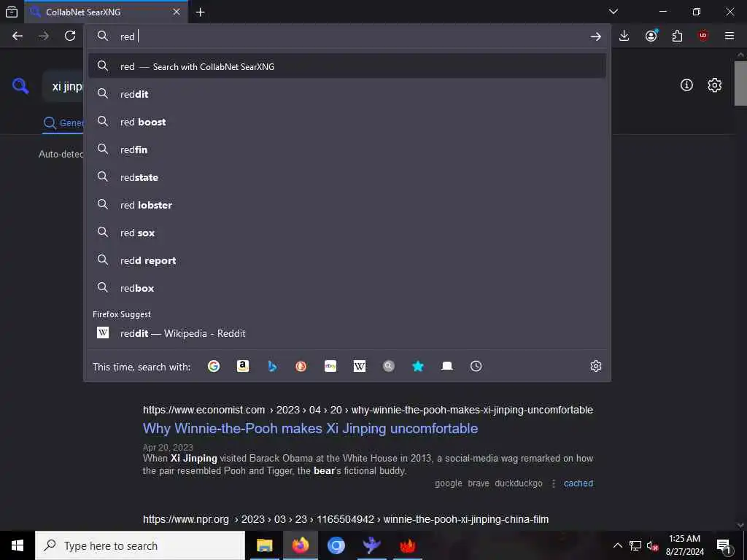Image resolution: width=747 pixels, height=560 pixels.
Task: Click the economist.com result URL
Action: (x=368, y=410)
